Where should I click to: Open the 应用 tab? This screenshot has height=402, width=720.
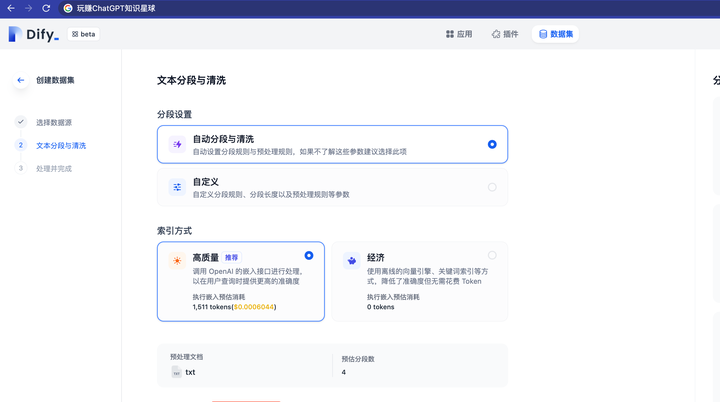pos(459,34)
